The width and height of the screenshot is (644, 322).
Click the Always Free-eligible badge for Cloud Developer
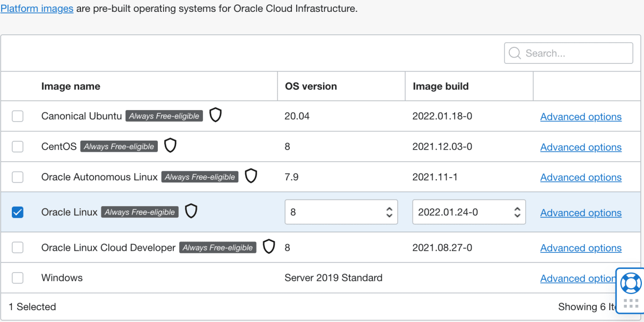click(218, 247)
